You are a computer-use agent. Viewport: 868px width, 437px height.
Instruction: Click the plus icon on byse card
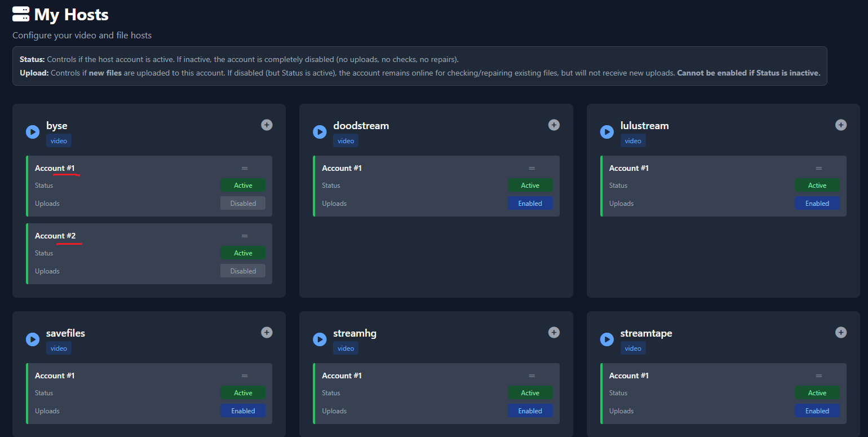tap(267, 125)
